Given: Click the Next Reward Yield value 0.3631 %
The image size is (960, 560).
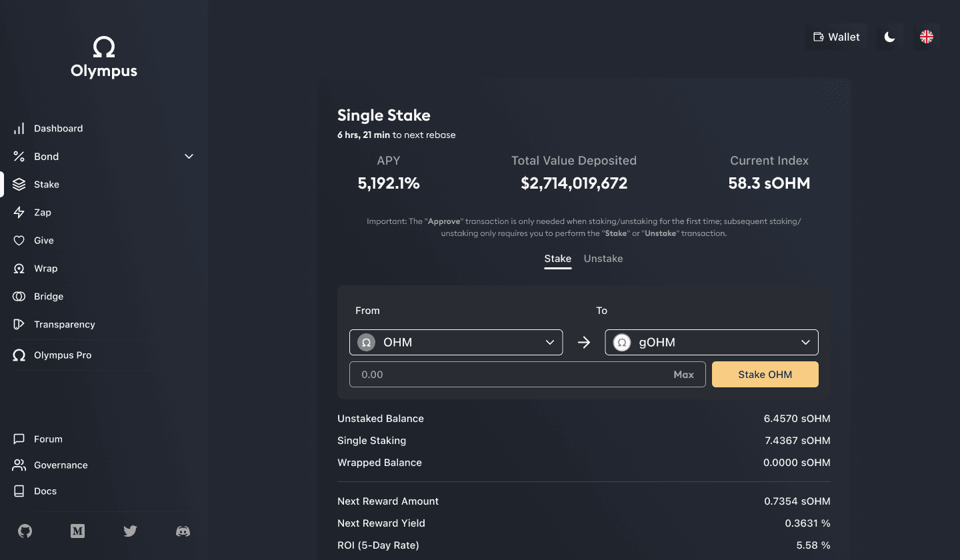Looking at the screenshot, I should tap(808, 523).
